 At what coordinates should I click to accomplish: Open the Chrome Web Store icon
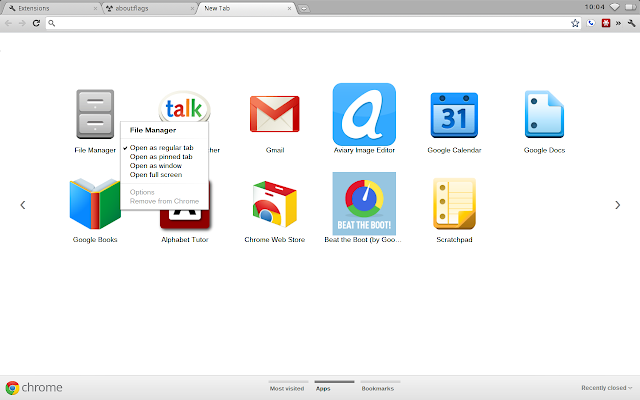tap(275, 204)
